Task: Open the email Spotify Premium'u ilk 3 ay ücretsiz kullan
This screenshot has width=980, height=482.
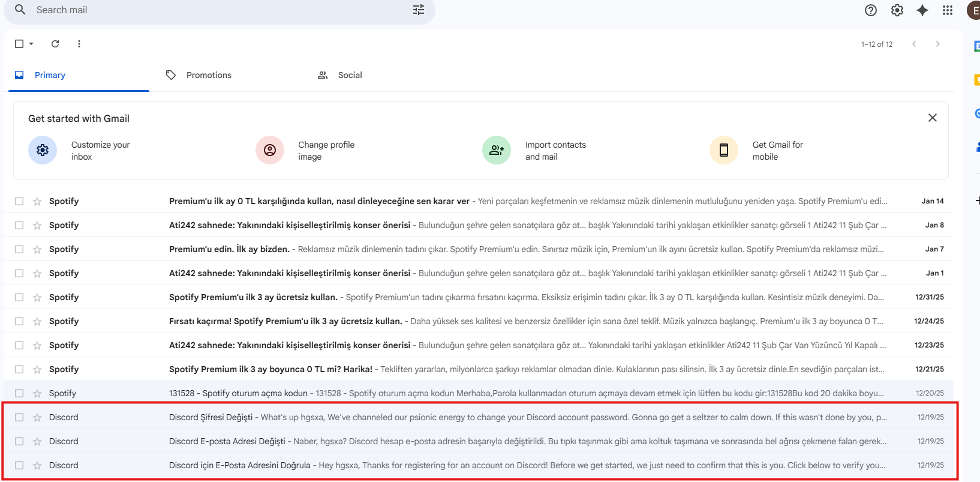Action: (479, 297)
